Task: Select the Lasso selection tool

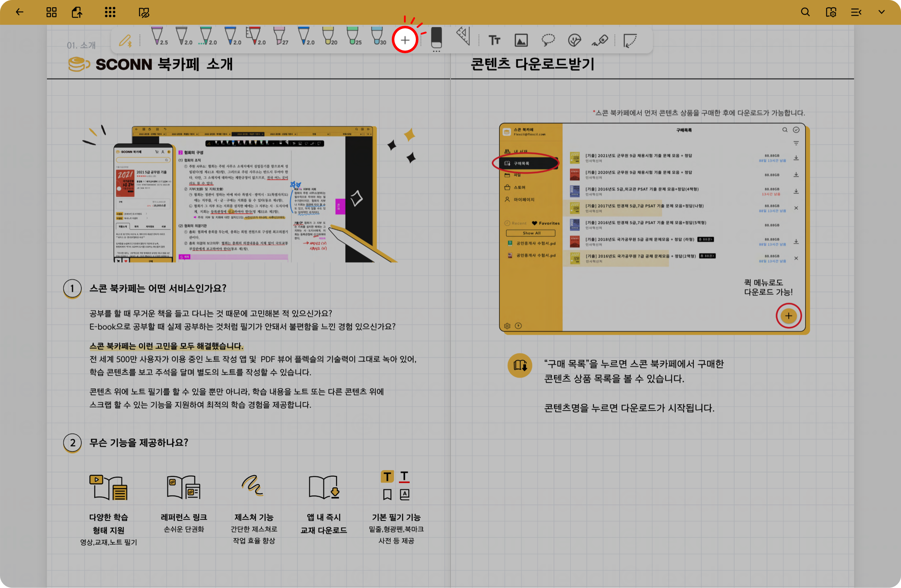Action: [x=548, y=40]
